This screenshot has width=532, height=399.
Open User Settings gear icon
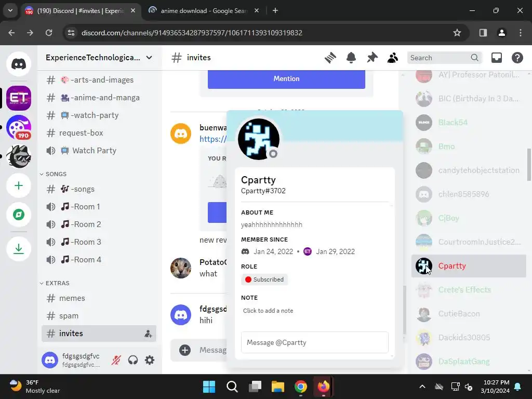150,360
